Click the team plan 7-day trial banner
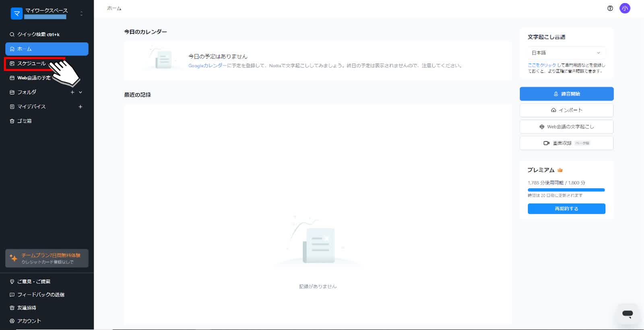644x330 pixels. (x=47, y=258)
